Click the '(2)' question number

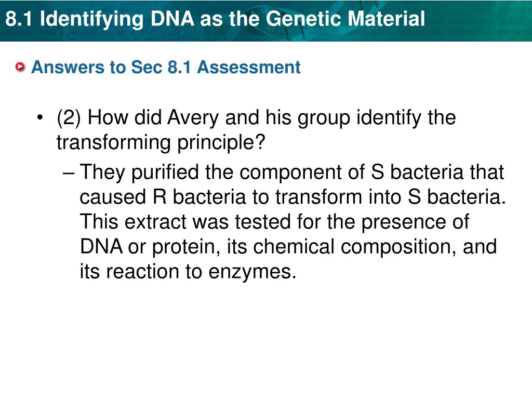69,118
